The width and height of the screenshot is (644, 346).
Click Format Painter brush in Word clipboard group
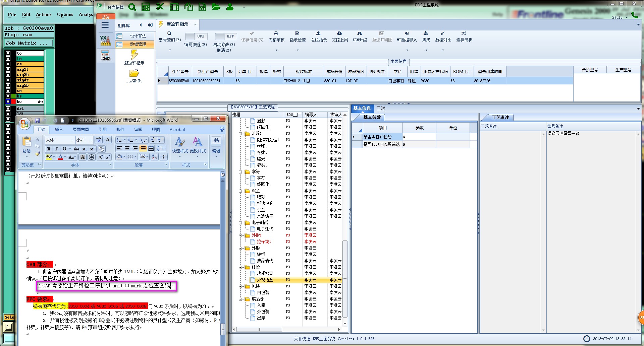pos(38,154)
